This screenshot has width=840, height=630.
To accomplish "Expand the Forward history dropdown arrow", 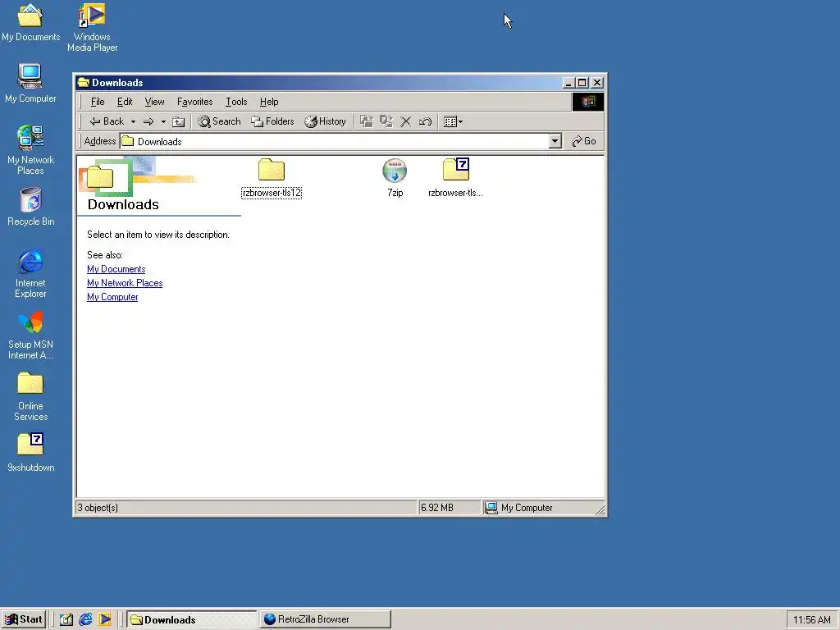I will pyautogui.click(x=163, y=121).
